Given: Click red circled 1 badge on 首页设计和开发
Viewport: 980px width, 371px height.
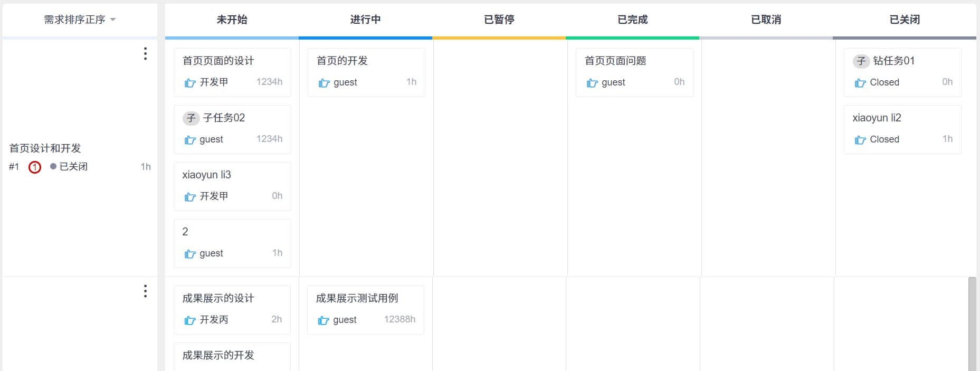Looking at the screenshot, I should coord(35,167).
